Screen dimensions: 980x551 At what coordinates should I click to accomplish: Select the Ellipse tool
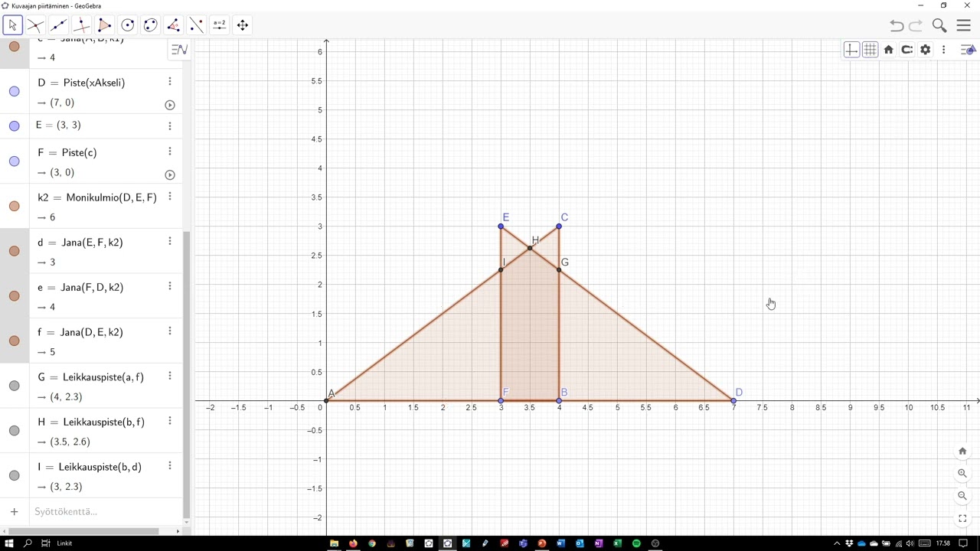(x=151, y=25)
